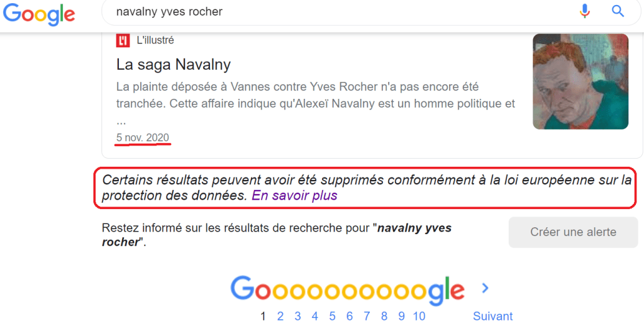Go to results page 7

367,316
